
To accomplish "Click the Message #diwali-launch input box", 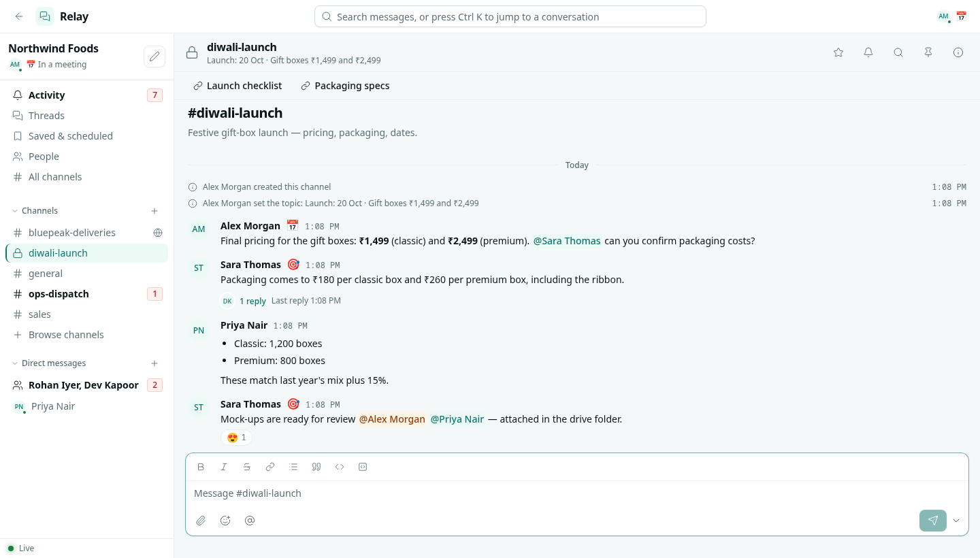I will coord(577,493).
